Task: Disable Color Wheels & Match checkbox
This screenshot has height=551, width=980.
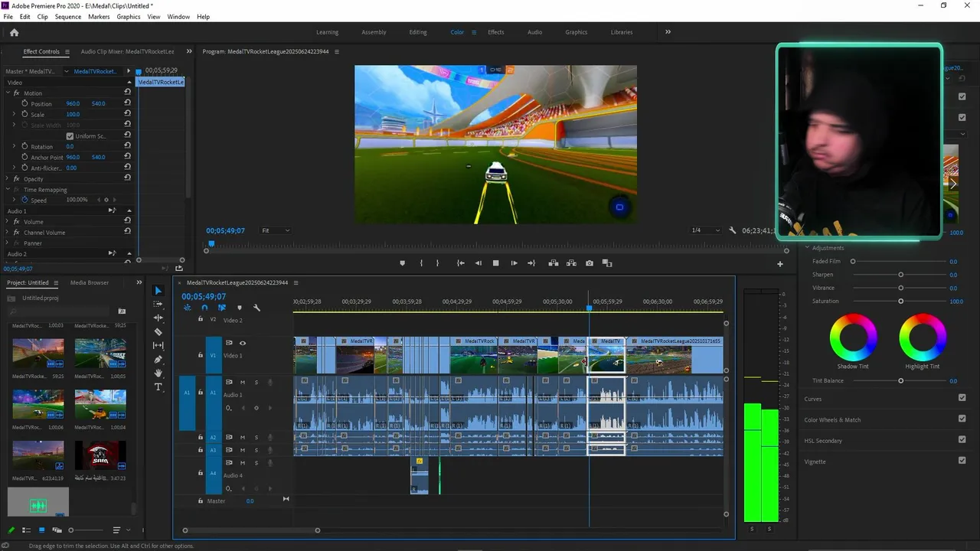Action: pos(962,419)
